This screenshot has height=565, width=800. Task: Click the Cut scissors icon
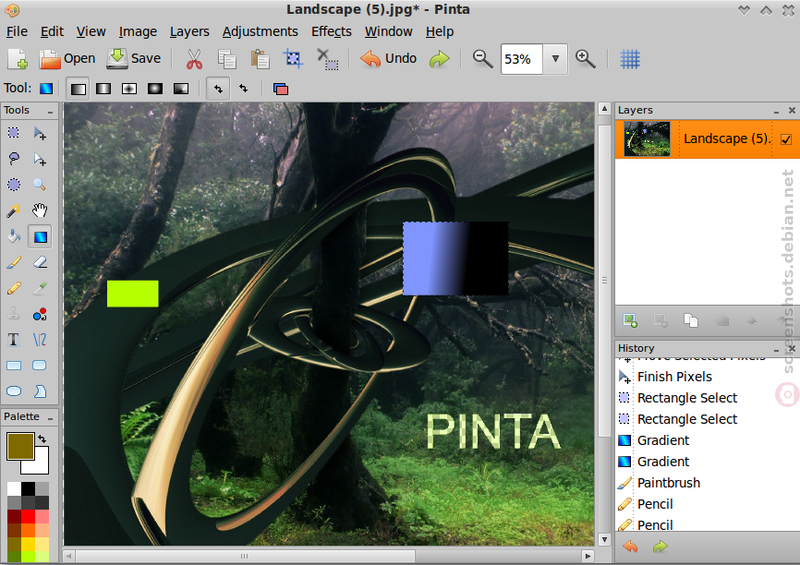[x=194, y=59]
